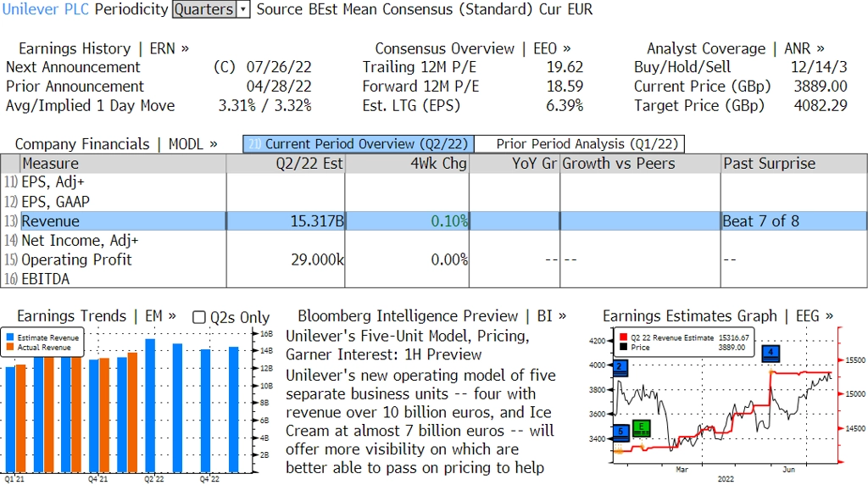Image resolution: width=868 pixels, height=485 pixels.
Task: Open Earnings History ERN link
Action: coord(103,48)
